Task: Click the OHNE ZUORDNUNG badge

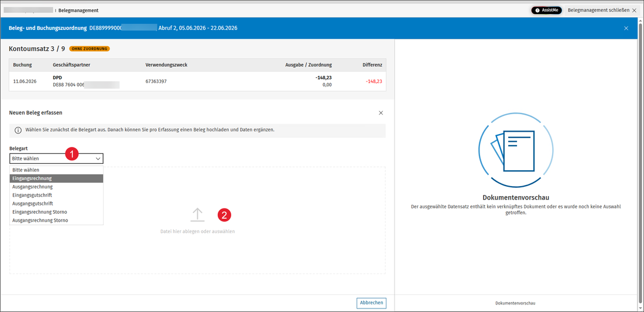Action: (90, 49)
